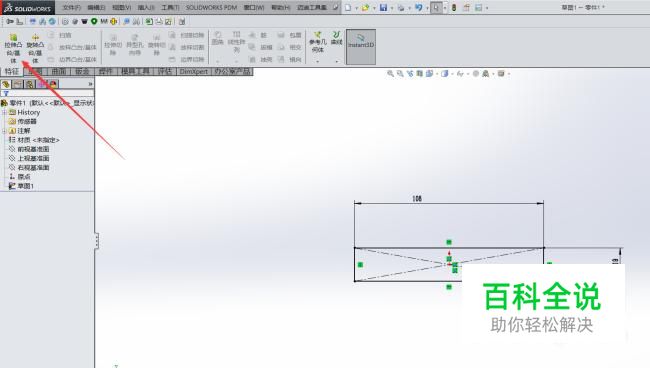This screenshot has width=650, height=368.
Task: Toggle the Instant3D button
Action: 361,46
